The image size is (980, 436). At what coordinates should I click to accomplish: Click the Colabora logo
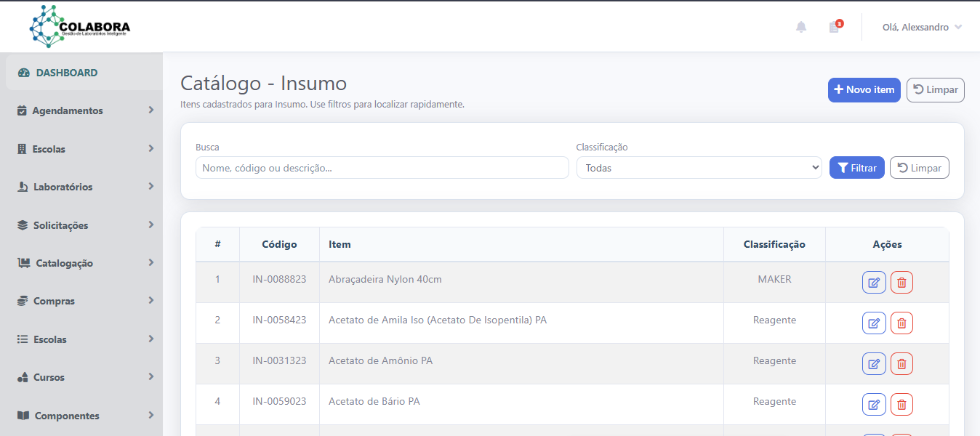point(80,26)
